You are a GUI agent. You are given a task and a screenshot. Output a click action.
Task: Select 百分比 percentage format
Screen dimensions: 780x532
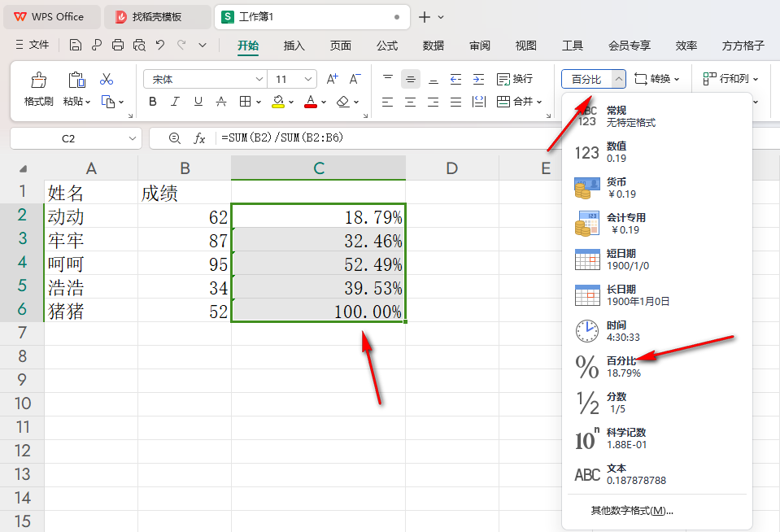pos(656,367)
